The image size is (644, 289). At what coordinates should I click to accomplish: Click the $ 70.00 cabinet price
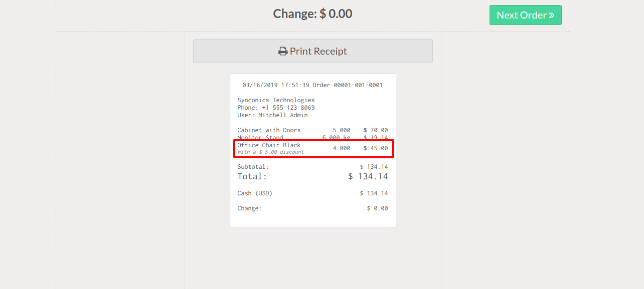pyautogui.click(x=376, y=130)
